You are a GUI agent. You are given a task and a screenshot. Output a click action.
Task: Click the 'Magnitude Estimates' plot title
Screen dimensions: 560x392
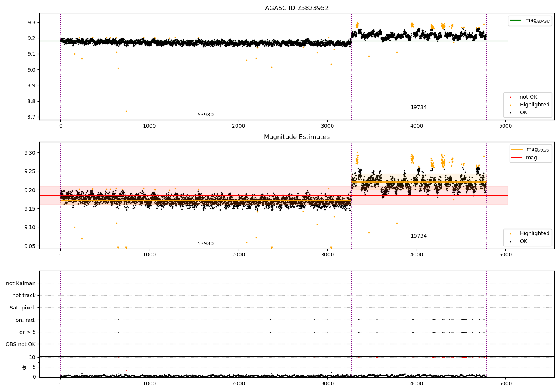click(x=297, y=137)
